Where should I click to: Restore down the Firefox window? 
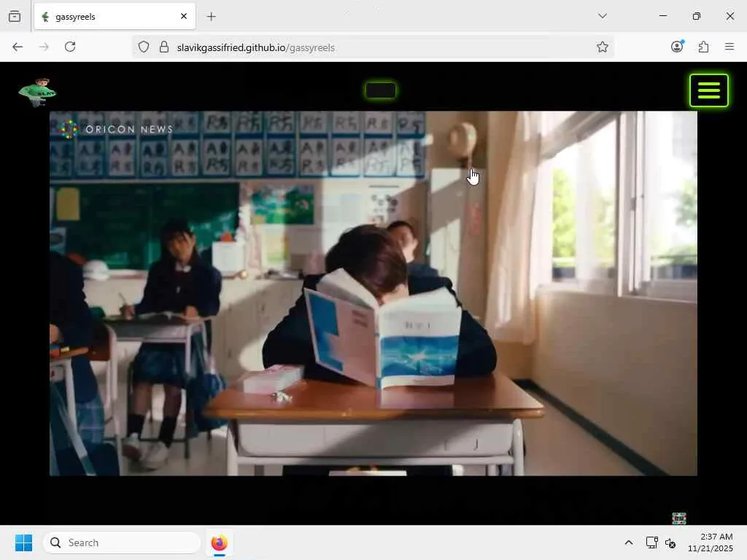697,16
